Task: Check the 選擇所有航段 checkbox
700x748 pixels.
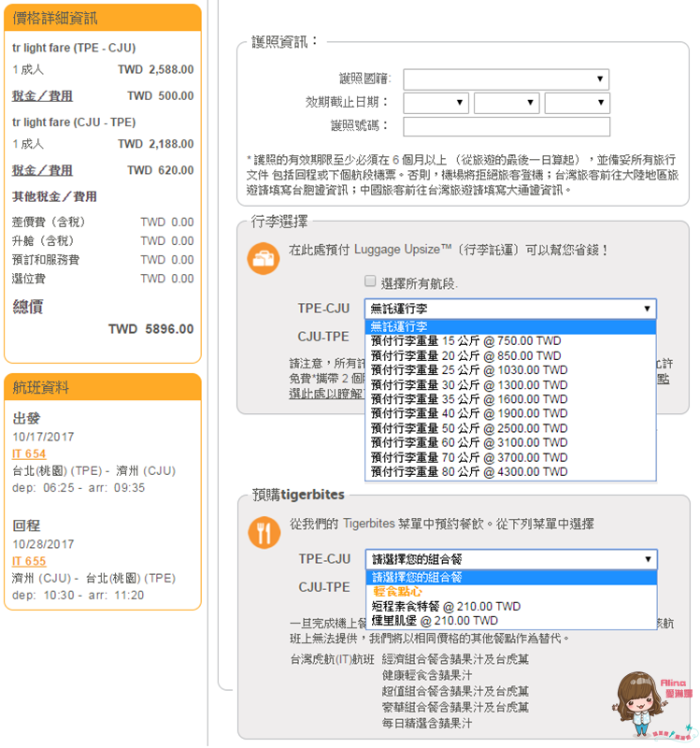Action: [x=370, y=281]
